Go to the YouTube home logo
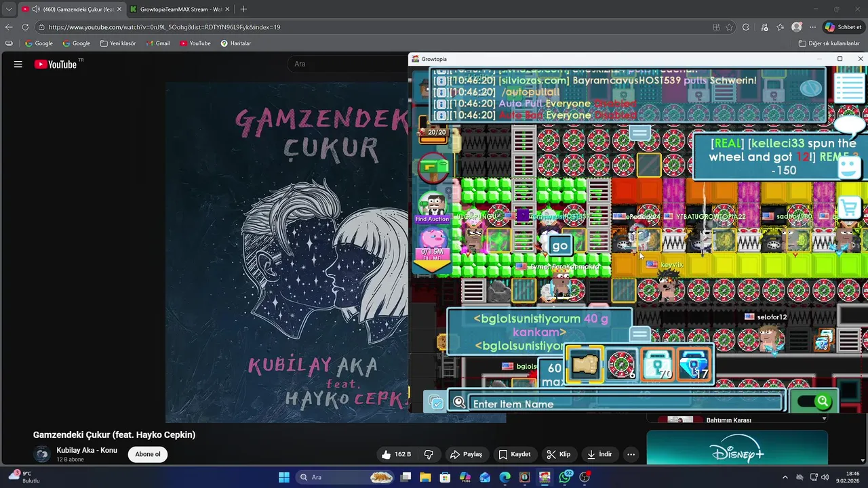The image size is (868, 488). tap(56, 64)
